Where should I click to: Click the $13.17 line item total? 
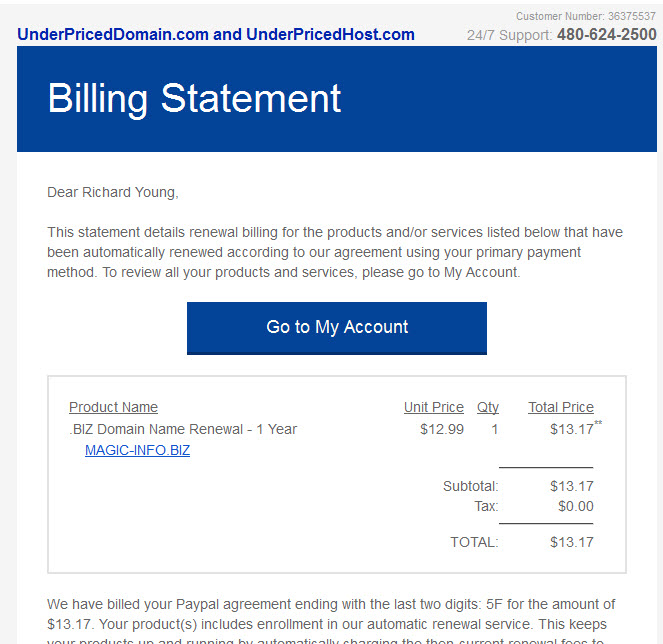572,429
